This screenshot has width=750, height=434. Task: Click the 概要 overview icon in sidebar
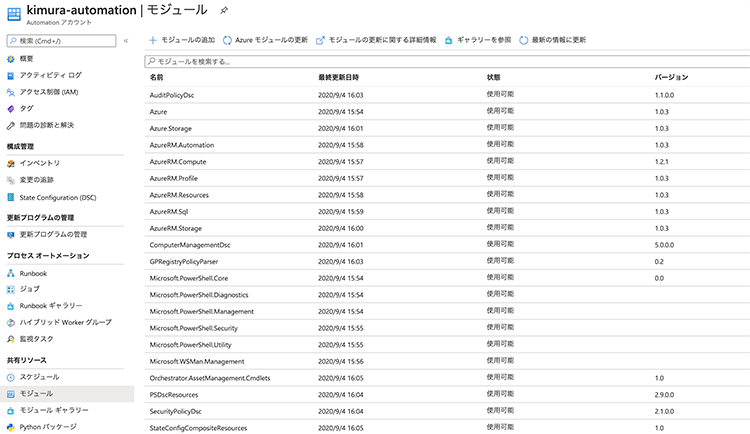point(12,59)
